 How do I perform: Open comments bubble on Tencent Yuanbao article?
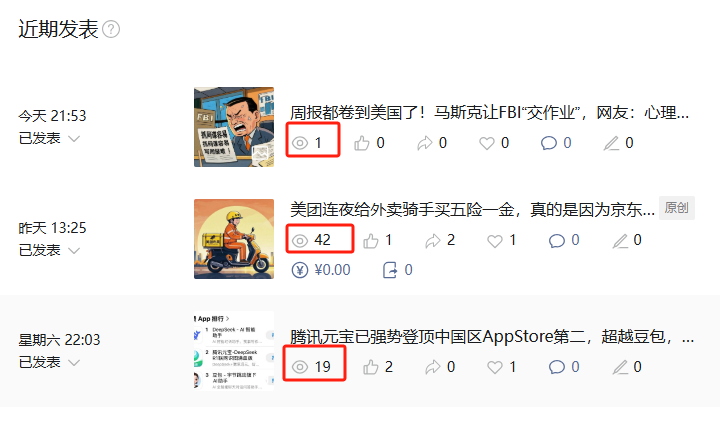coord(557,367)
